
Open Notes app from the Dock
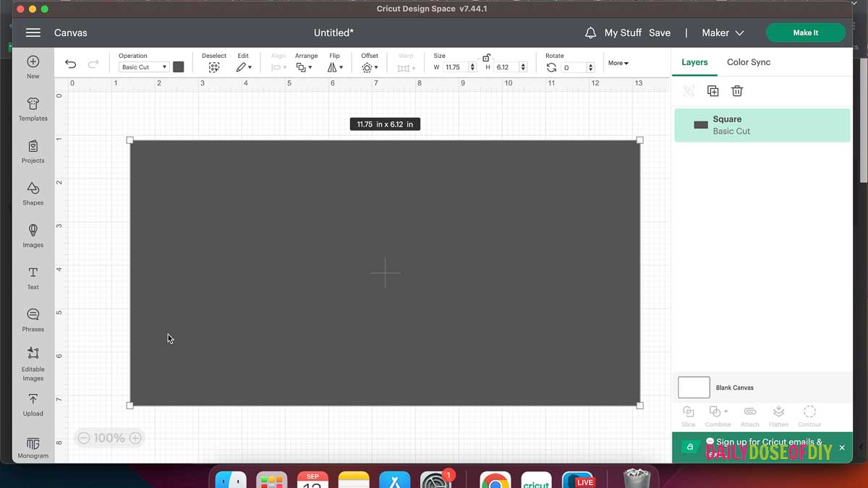click(x=354, y=480)
